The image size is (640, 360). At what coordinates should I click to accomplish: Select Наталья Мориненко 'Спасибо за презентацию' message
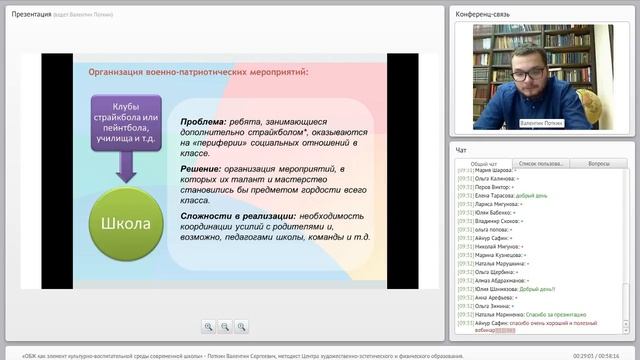point(522,315)
